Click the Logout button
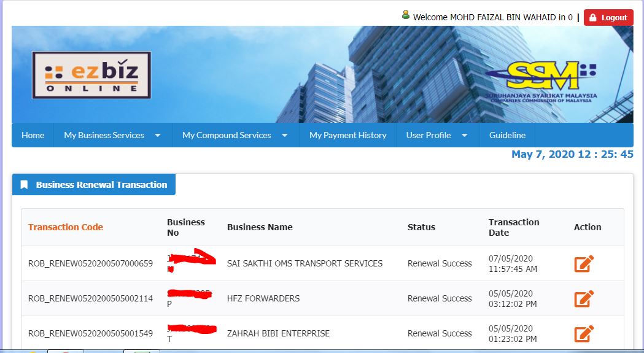Image resolution: width=644 pixels, height=353 pixels. pos(608,17)
